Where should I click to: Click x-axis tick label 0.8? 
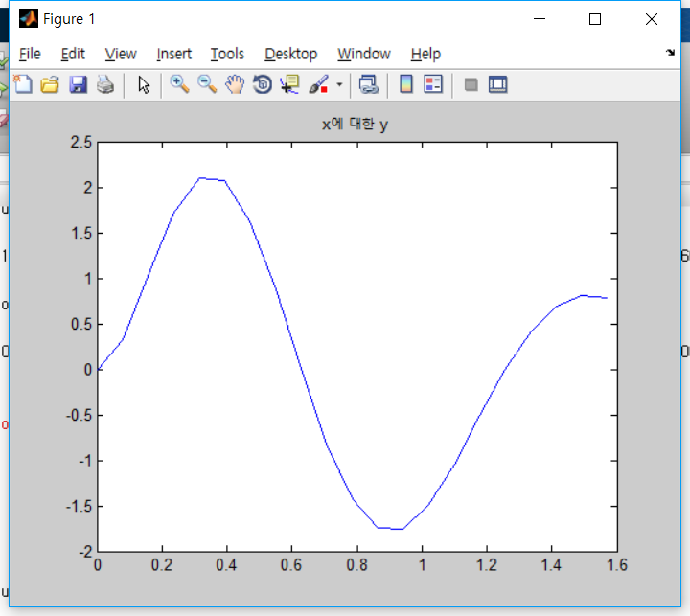pyautogui.click(x=356, y=565)
